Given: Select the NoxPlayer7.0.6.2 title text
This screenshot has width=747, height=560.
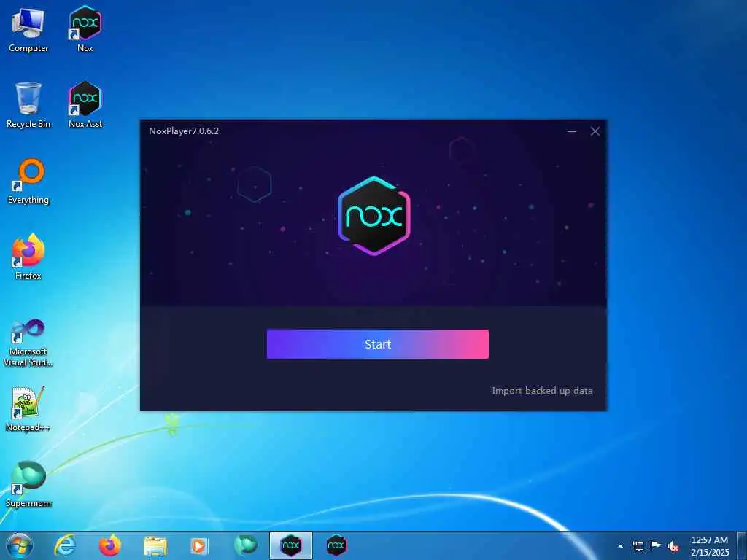Looking at the screenshot, I should click(x=184, y=131).
